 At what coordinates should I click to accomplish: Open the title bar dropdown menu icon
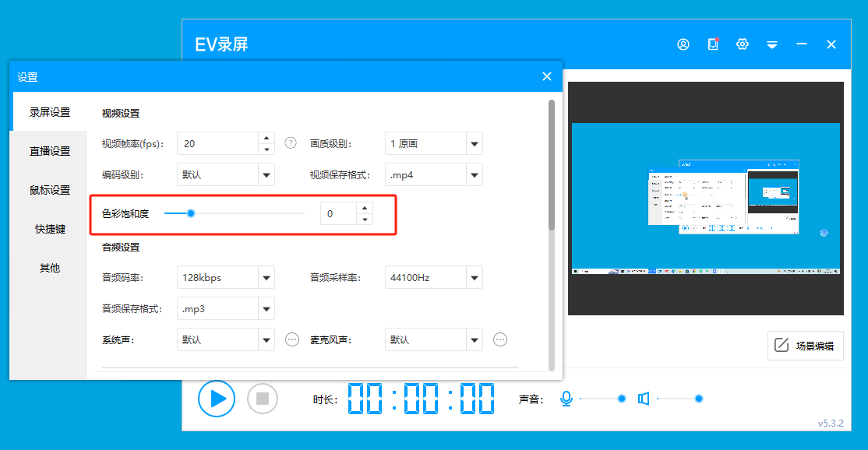click(772, 45)
